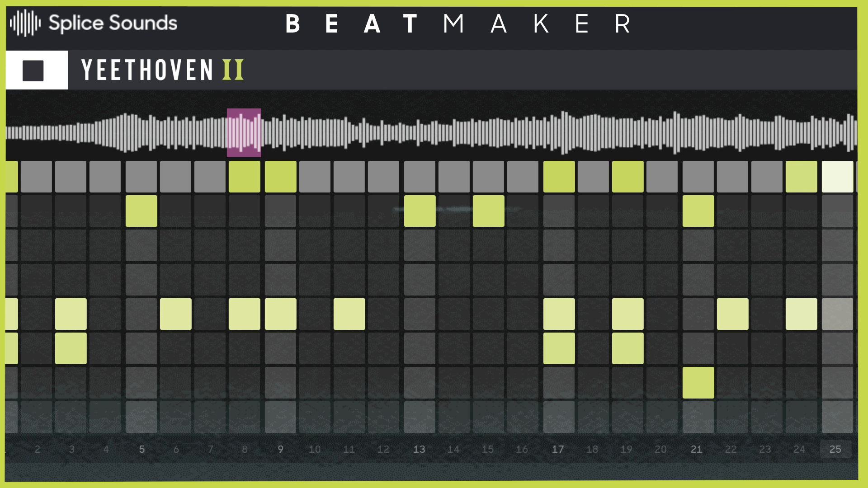Turn off the seventh row pad at step 21
The height and width of the screenshot is (488, 868).
(x=698, y=383)
